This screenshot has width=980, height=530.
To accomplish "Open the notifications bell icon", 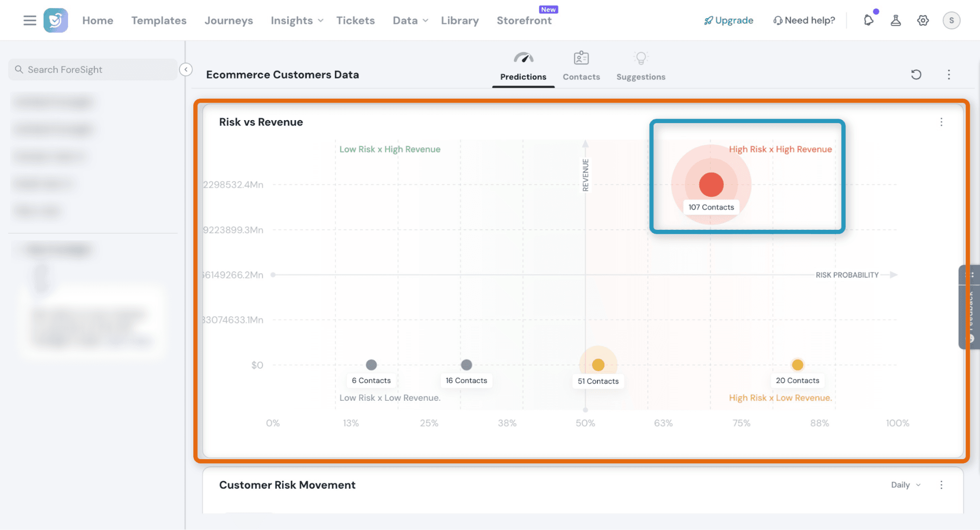I will (869, 20).
